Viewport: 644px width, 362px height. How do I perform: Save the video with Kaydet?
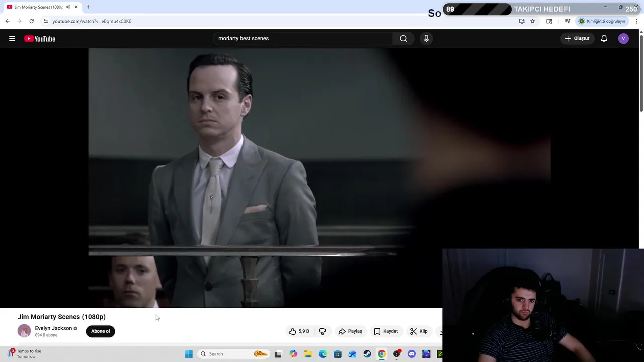(x=386, y=331)
